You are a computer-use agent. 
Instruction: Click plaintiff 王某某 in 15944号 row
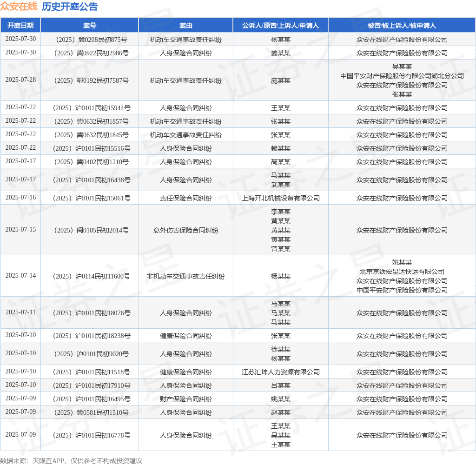[280, 108]
